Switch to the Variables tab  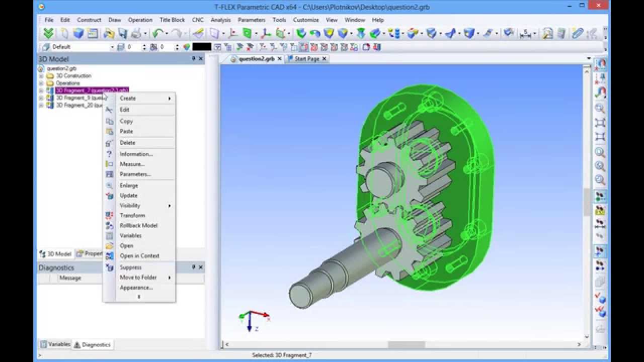click(55, 344)
